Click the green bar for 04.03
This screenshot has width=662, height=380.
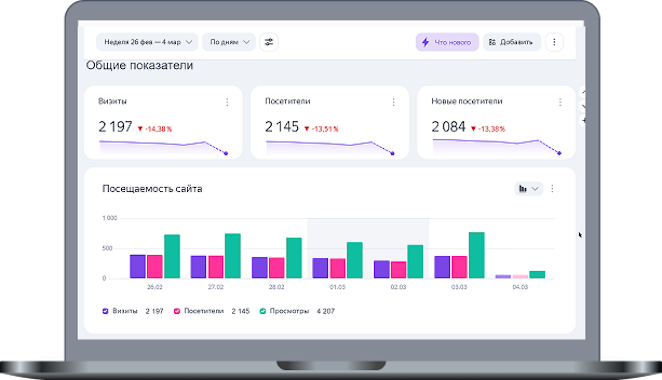[x=537, y=274]
